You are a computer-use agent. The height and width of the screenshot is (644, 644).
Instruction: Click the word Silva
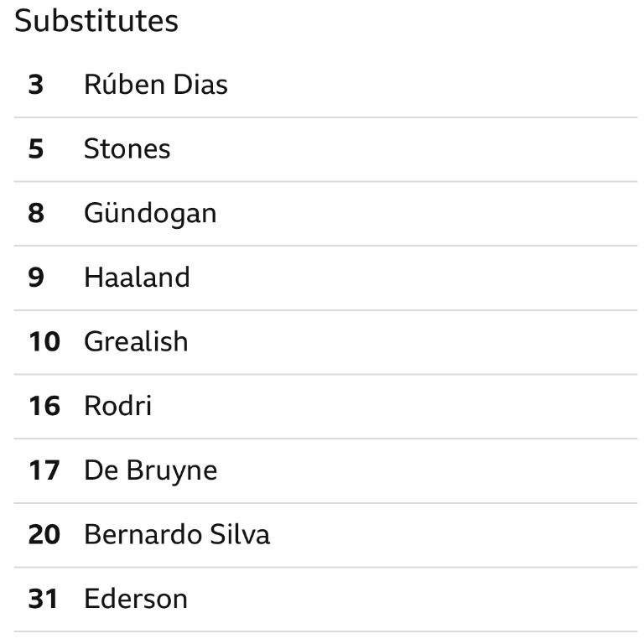pyautogui.click(x=240, y=534)
